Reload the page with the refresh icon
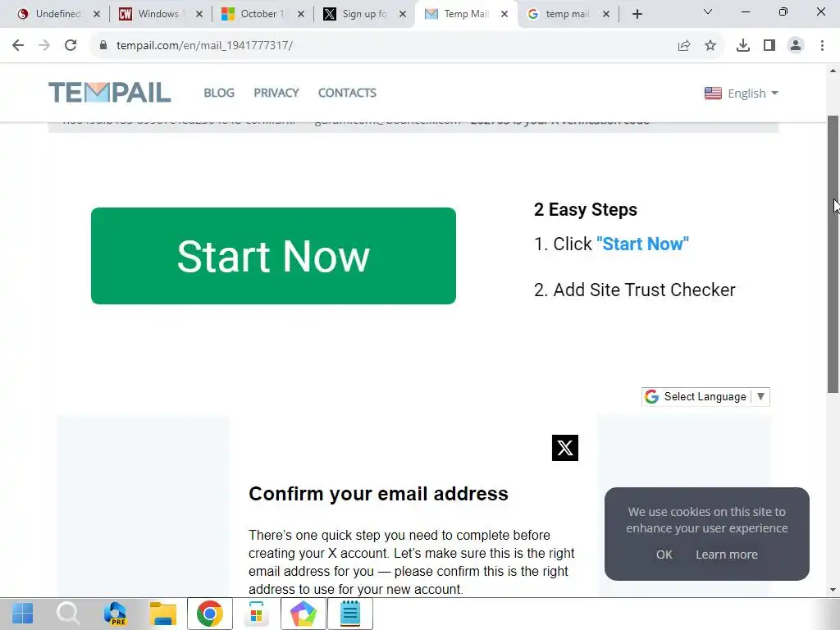The image size is (840, 630). point(71,46)
